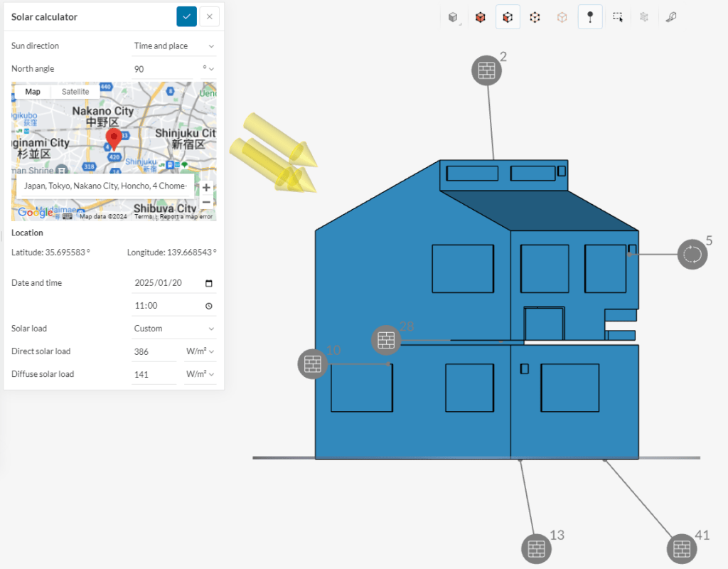Open the tape measure tool
The height and width of the screenshot is (569, 728).
click(671, 17)
